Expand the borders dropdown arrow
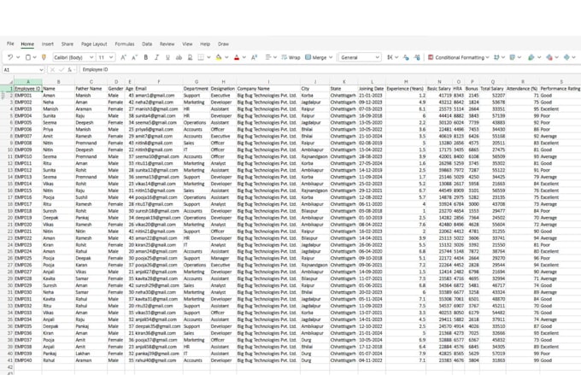581x392 pixels. click(208, 57)
